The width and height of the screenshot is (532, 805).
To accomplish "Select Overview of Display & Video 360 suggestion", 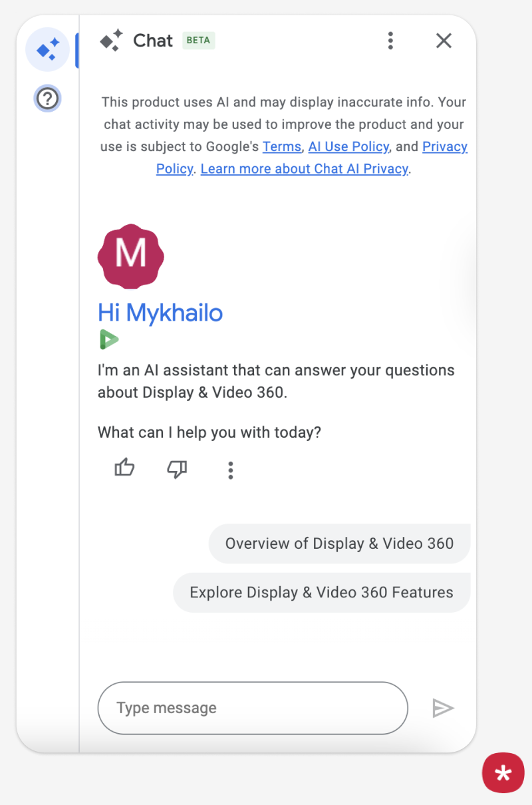I will pos(339,544).
